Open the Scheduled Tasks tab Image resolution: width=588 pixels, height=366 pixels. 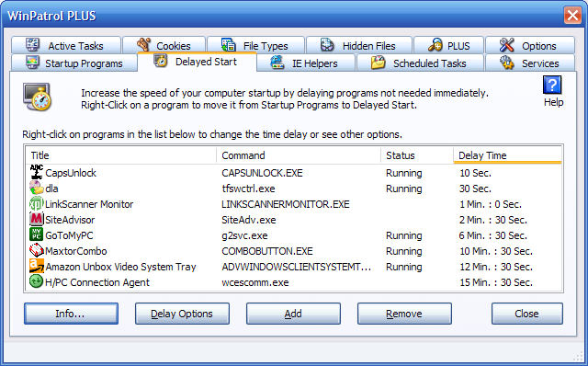coord(420,63)
